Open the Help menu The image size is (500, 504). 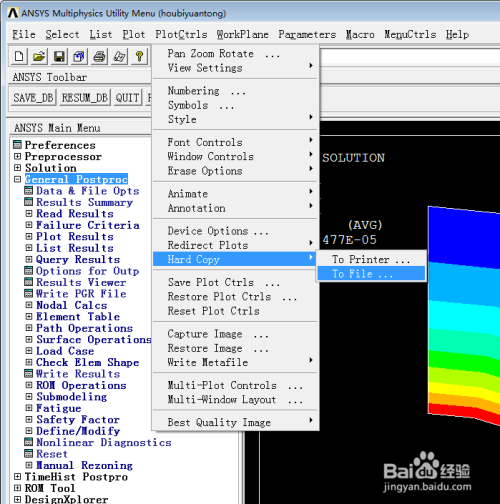click(457, 34)
